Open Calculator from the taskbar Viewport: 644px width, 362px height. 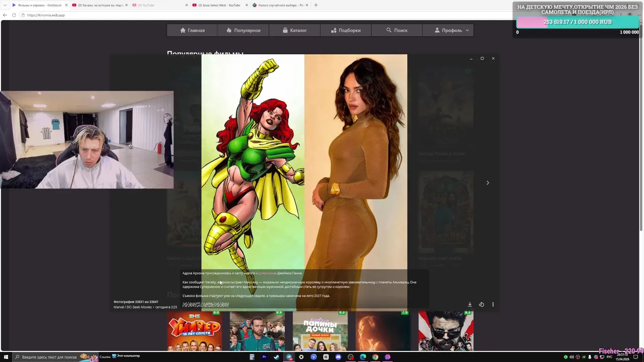[252, 357]
